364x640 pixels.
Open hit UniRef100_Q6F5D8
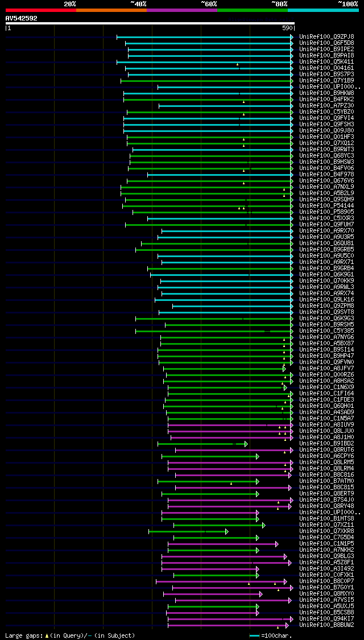[326, 43]
